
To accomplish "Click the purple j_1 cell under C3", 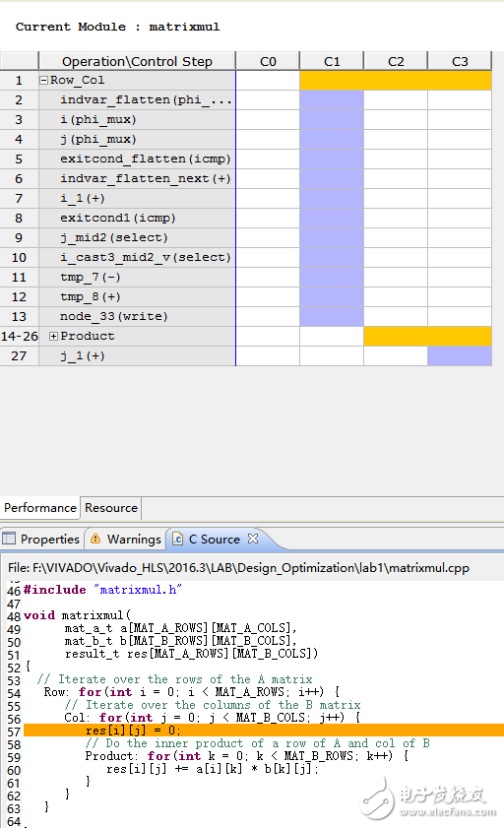I will (x=460, y=356).
